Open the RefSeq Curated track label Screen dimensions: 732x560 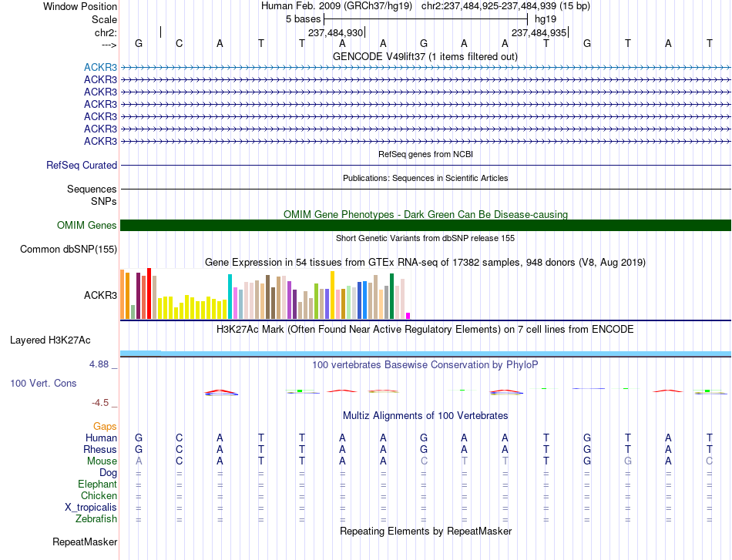[x=82, y=165]
